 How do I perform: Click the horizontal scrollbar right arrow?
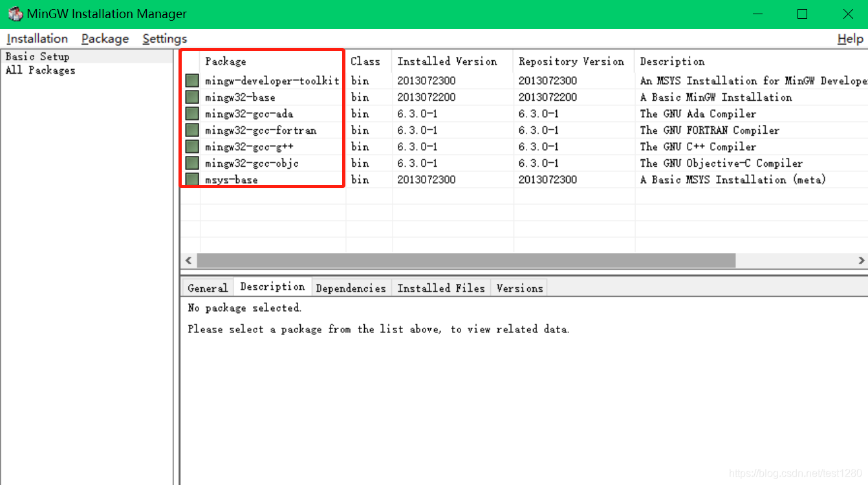point(861,261)
